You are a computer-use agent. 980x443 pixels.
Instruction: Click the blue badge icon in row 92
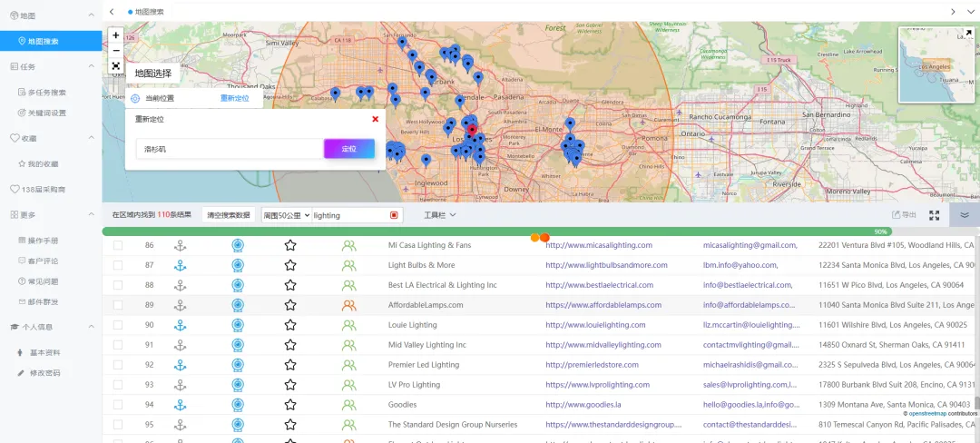coord(237,365)
